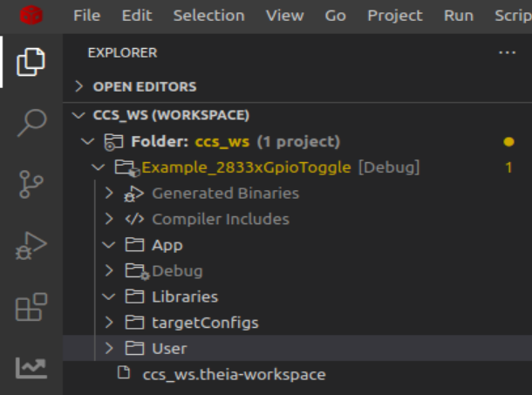This screenshot has height=395, width=532.
Task: Expand the User folder chevron
Action: coord(109,348)
